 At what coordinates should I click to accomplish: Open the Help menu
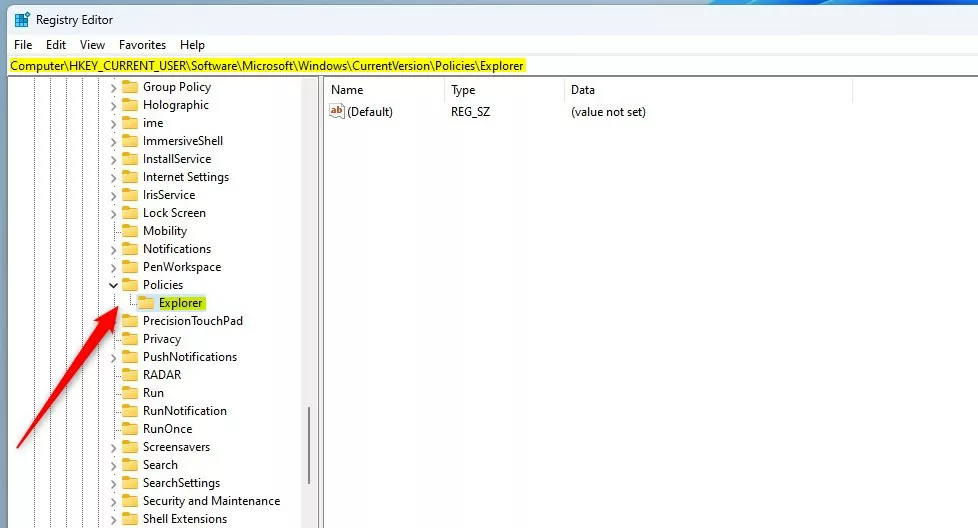[192, 45]
